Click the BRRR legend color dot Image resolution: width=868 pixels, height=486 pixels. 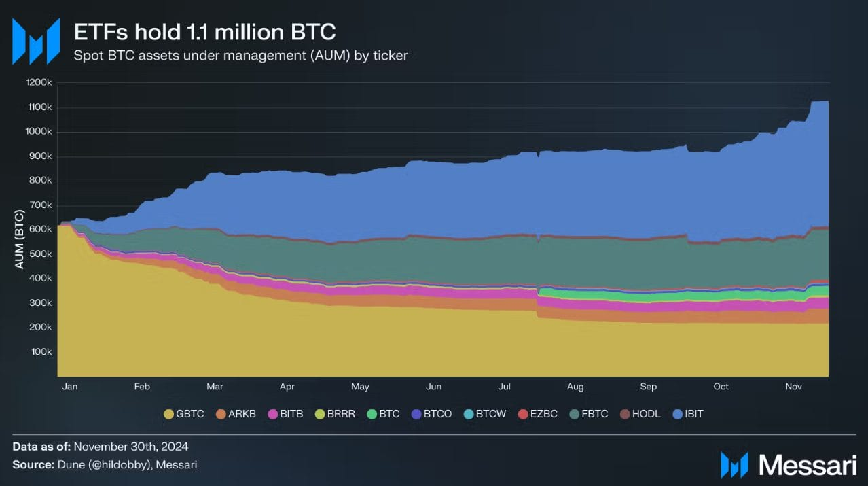pos(321,414)
